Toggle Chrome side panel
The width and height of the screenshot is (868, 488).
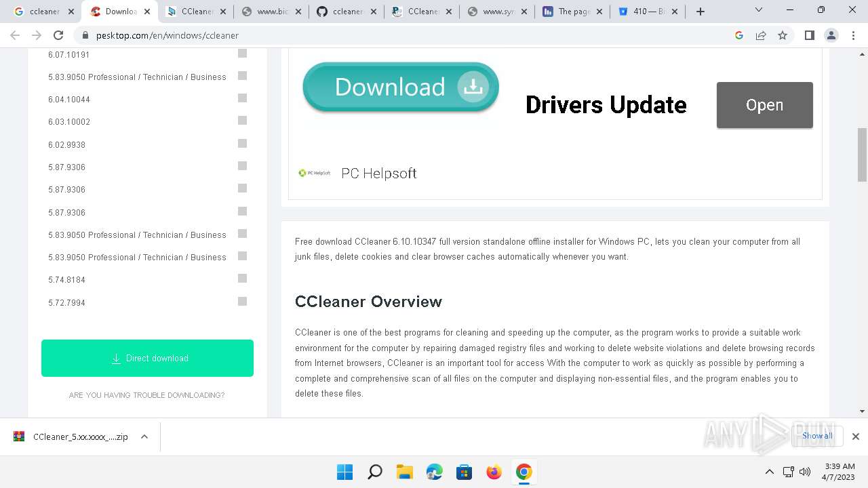click(810, 35)
